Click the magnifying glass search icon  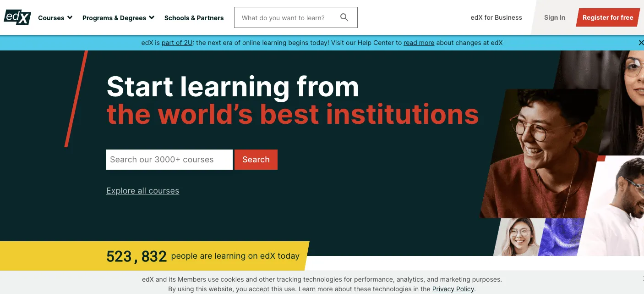(x=344, y=17)
